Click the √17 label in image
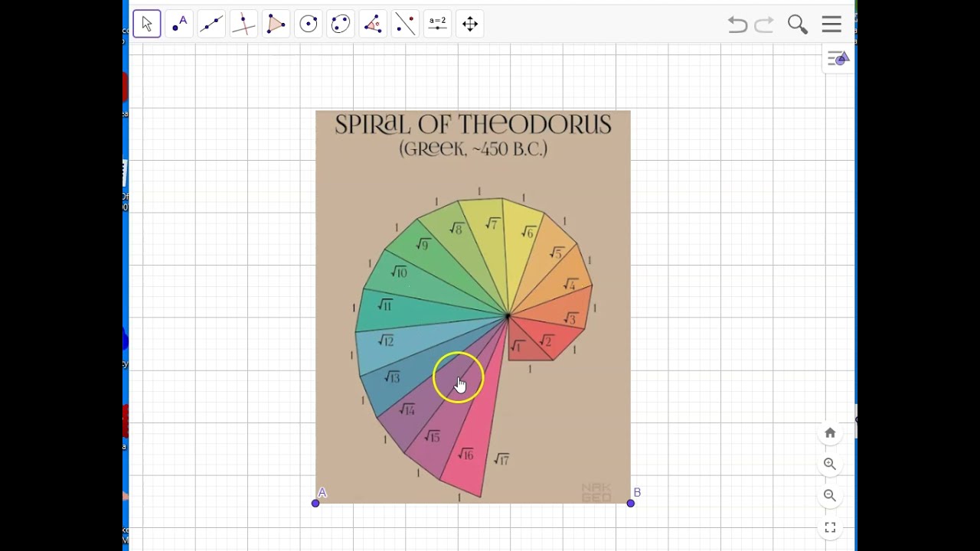Viewport: 980px width, 551px height. tap(501, 459)
